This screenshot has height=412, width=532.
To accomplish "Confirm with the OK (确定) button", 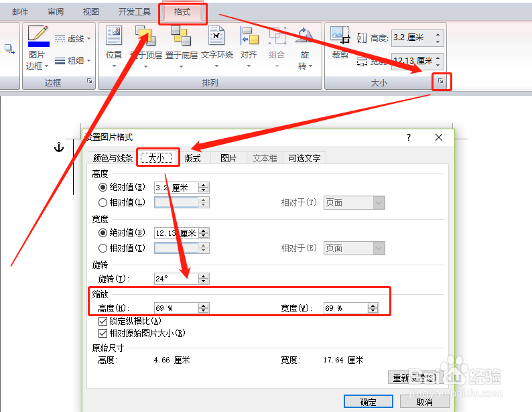I will 369,402.
